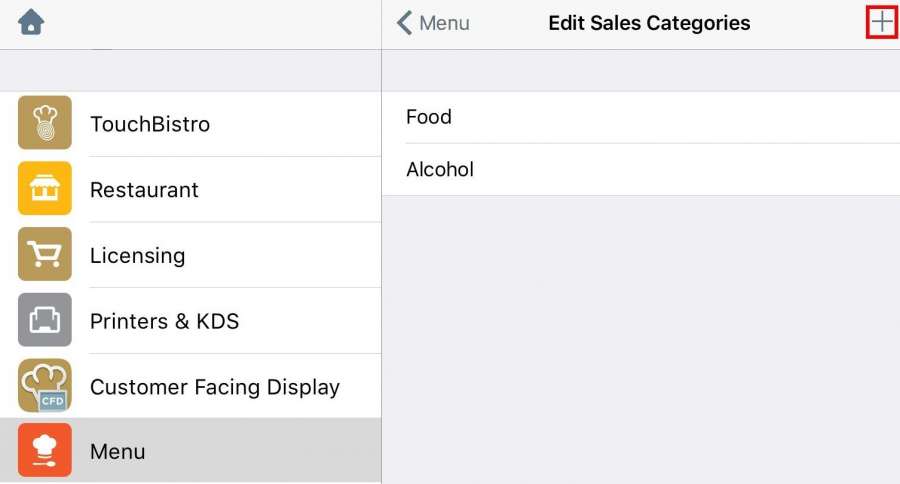Click the Edit Sales Categories title
900x484 pixels.
coord(649,23)
